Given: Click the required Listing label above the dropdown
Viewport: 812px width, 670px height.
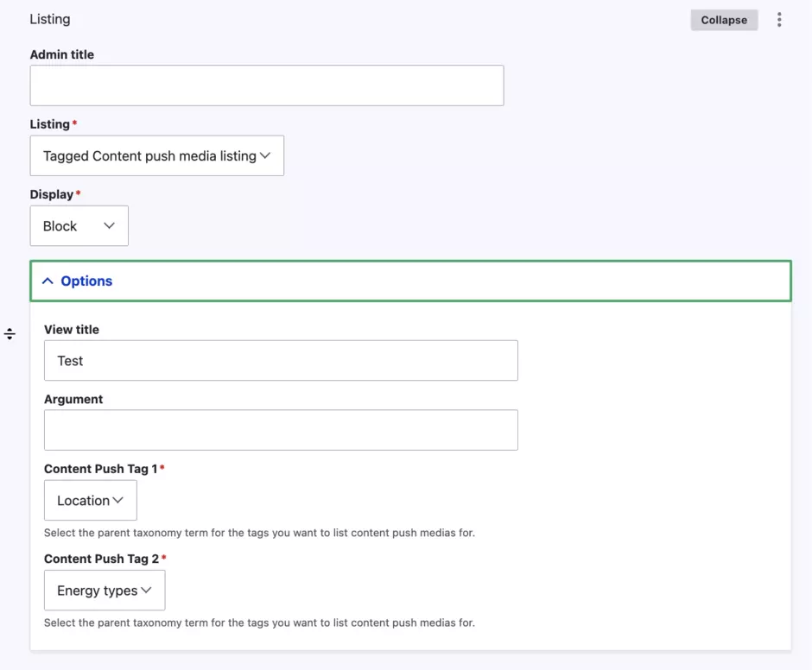Looking at the screenshot, I should (49, 124).
